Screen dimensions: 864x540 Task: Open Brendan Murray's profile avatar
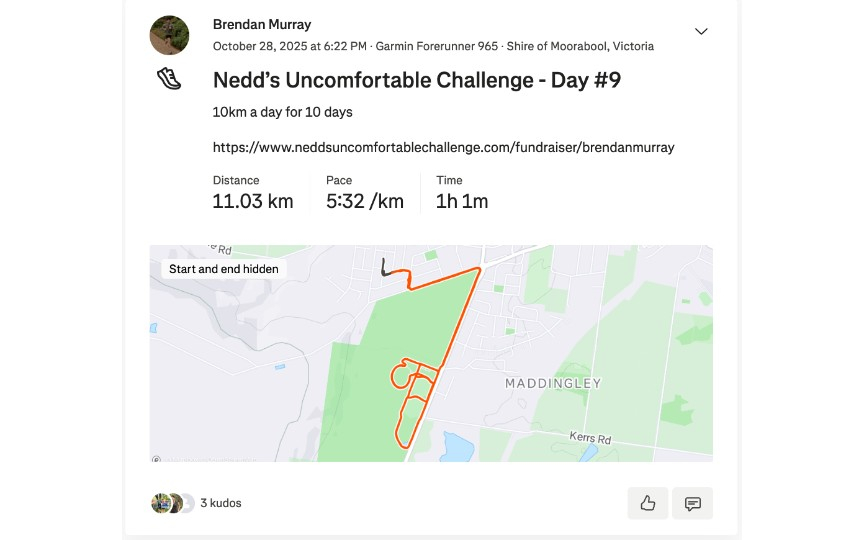(x=169, y=35)
